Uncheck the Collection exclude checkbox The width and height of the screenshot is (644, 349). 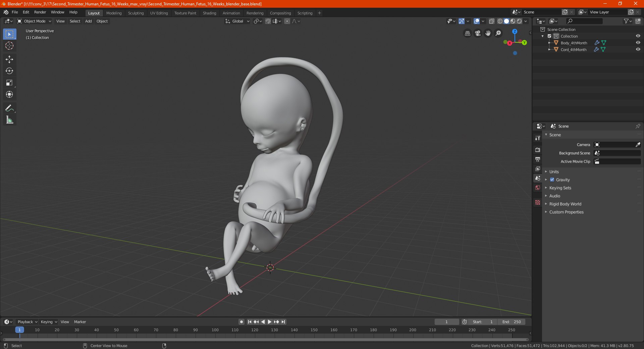click(549, 36)
